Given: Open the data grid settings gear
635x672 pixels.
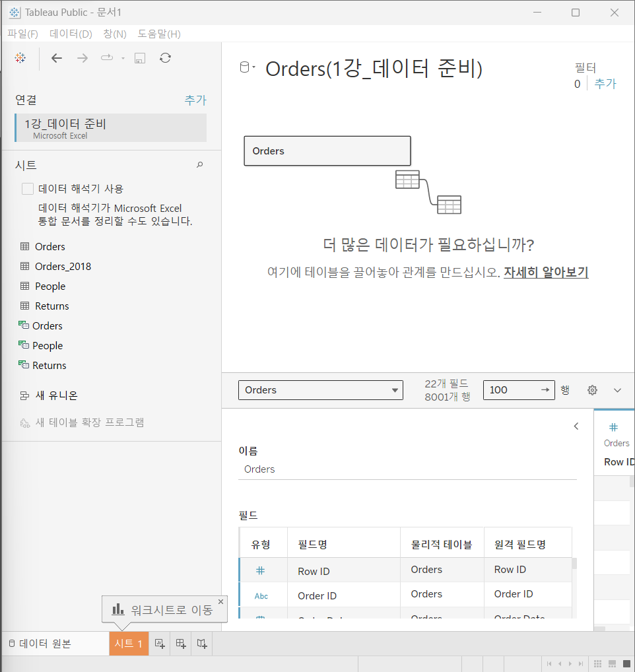Looking at the screenshot, I should [593, 390].
